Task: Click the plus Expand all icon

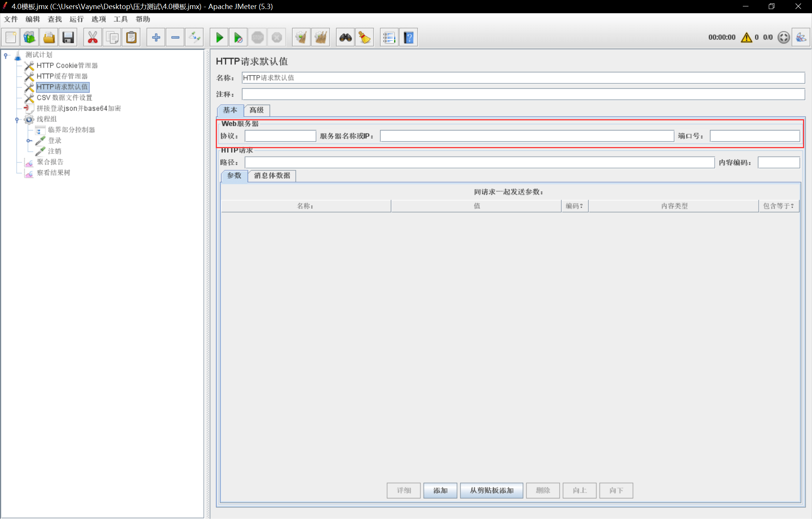Action: pos(156,37)
